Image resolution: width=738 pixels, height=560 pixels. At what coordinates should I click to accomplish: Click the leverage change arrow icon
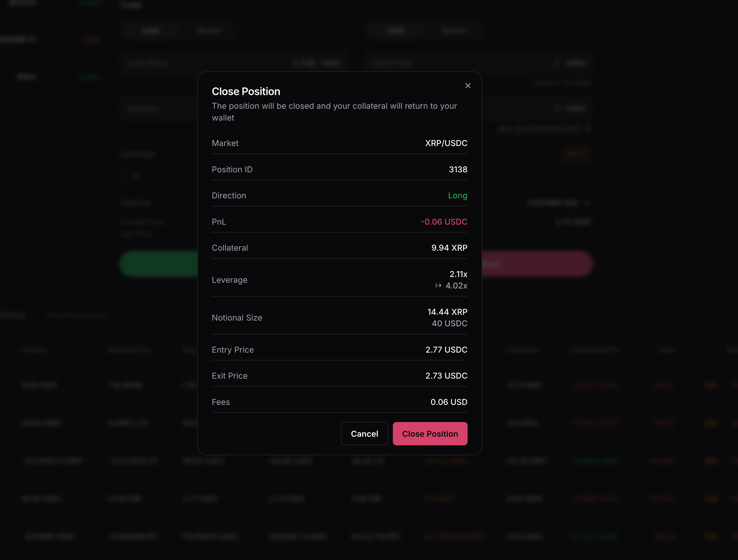tap(438, 286)
